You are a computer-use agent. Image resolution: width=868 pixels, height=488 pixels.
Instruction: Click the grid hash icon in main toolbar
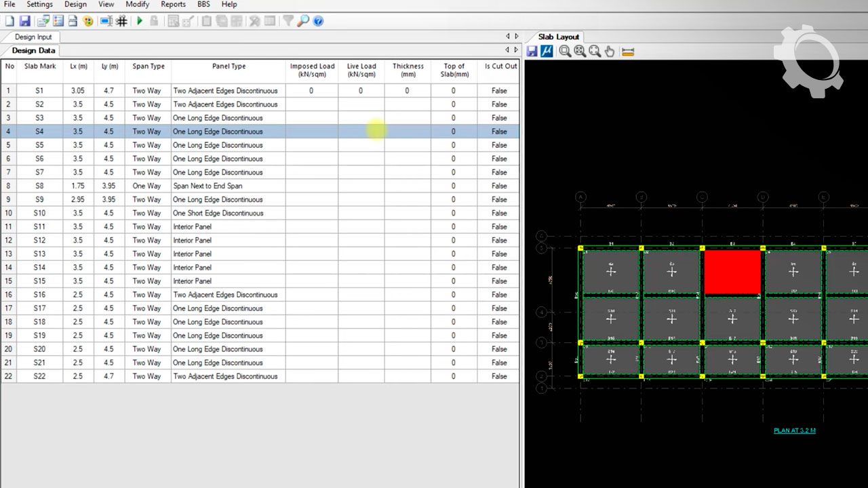point(122,21)
